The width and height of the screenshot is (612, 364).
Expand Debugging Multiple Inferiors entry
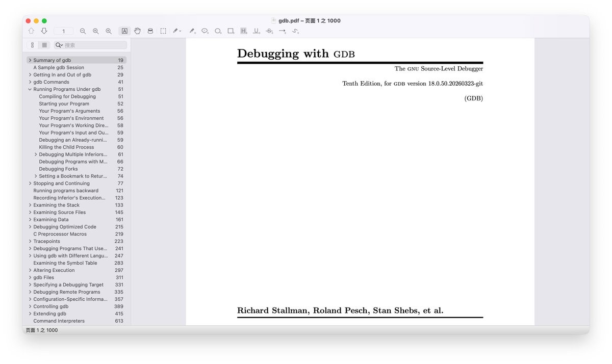pos(36,154)
